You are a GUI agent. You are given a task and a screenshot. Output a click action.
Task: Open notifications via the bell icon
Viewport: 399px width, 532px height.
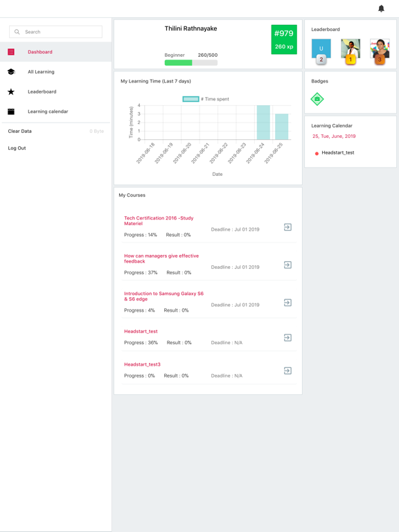(381, 8)
